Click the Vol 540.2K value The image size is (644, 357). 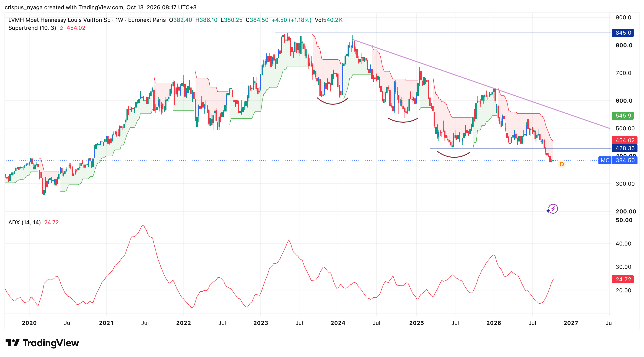(x=329, y=20)
